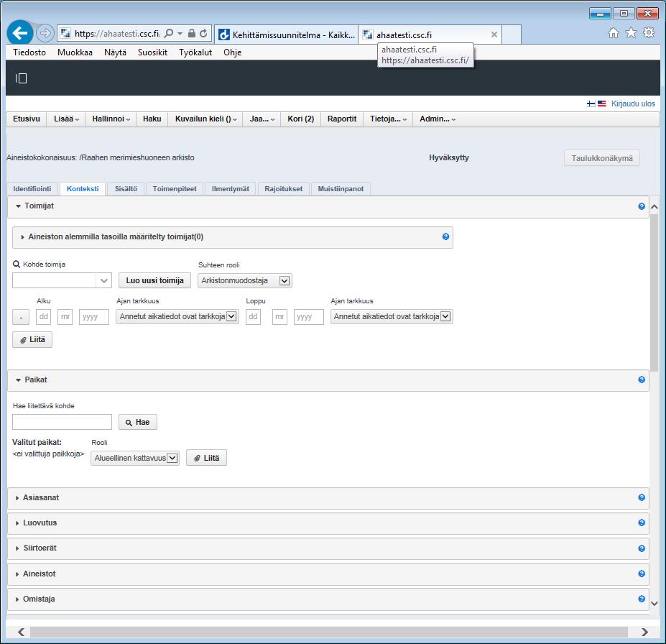This screenshot has width=666, height=644.
Task: Go back with the browser back arrow
Action: tap(20, 33)
